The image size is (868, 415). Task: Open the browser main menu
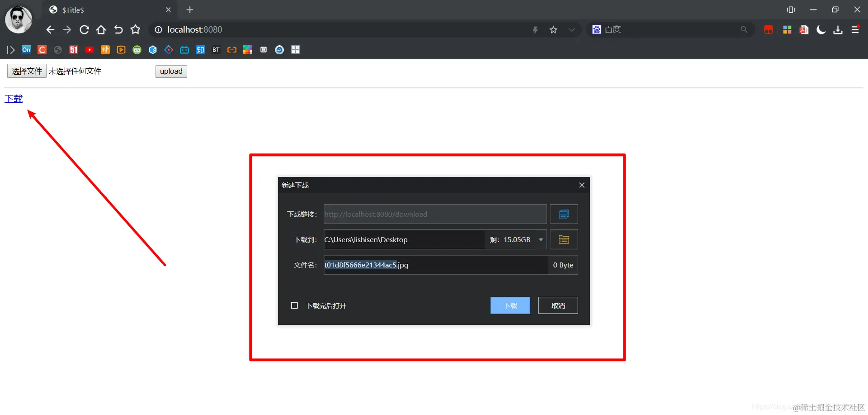point(855,29)
